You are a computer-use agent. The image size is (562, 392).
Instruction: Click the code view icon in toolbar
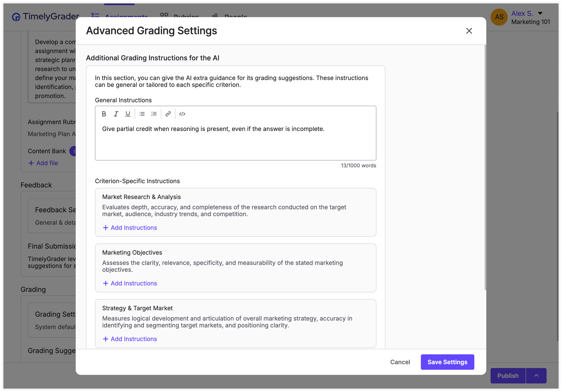[182, 114]
